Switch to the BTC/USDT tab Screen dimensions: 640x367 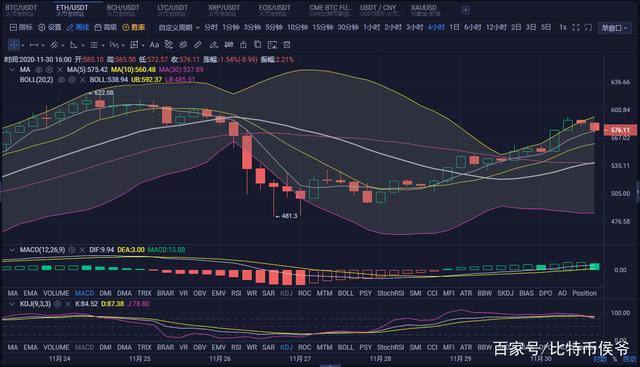click(x=21, y=10)
